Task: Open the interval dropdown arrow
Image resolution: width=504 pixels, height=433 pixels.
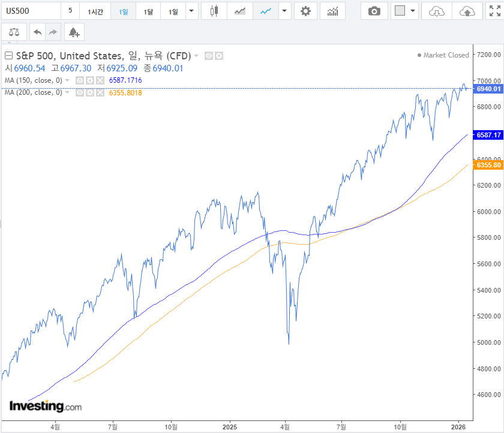Action: pyautogui.click(x=191, y=11)
